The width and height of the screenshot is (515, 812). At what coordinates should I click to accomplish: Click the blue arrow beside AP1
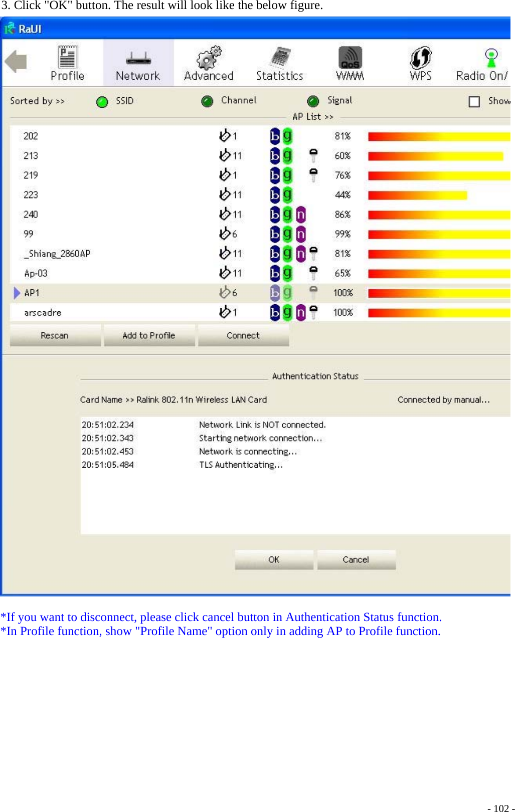coord(17,293)
